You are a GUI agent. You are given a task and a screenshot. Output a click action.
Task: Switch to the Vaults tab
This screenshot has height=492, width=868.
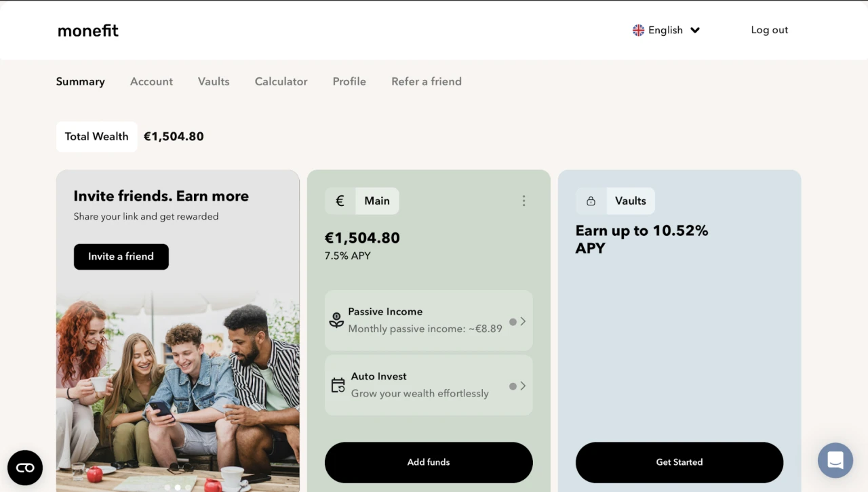tap(214, 81)
